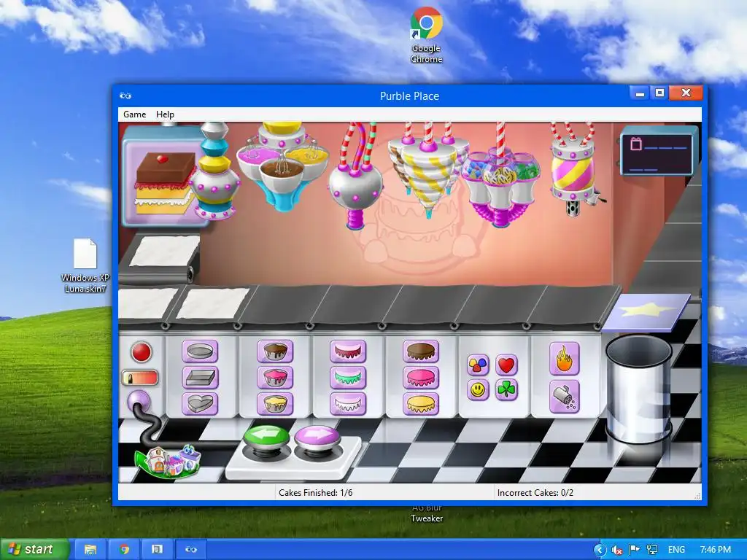Screen dimensions: 747x560
Task: Choose the chocolate batter button
Action: click(x=275, y=352)
